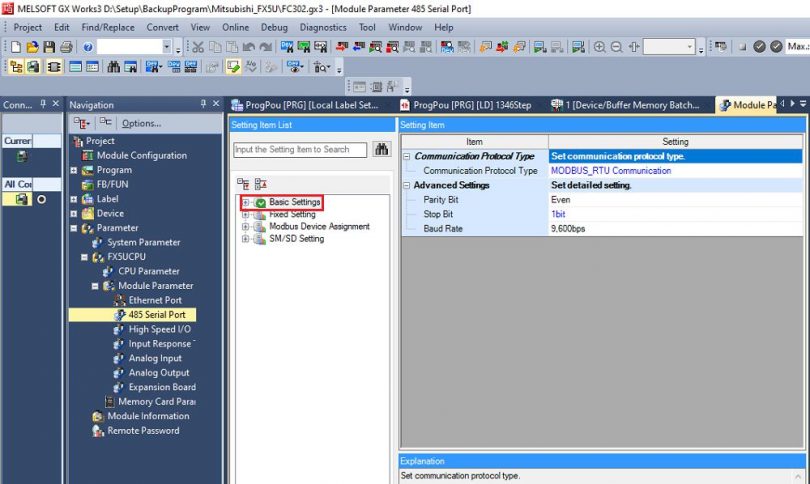Select 485 Serial Port tree item
This screenshot has width=810, height=484.
[x=157, y=315]
